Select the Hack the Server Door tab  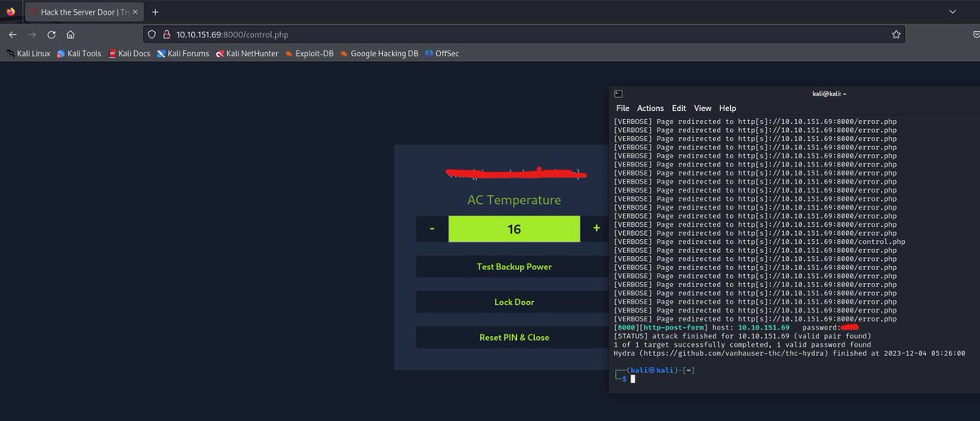(83, 12)
